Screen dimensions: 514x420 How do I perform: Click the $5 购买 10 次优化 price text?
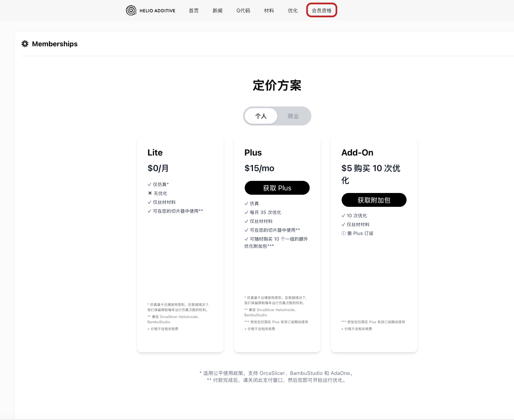[x=371, y=174]
